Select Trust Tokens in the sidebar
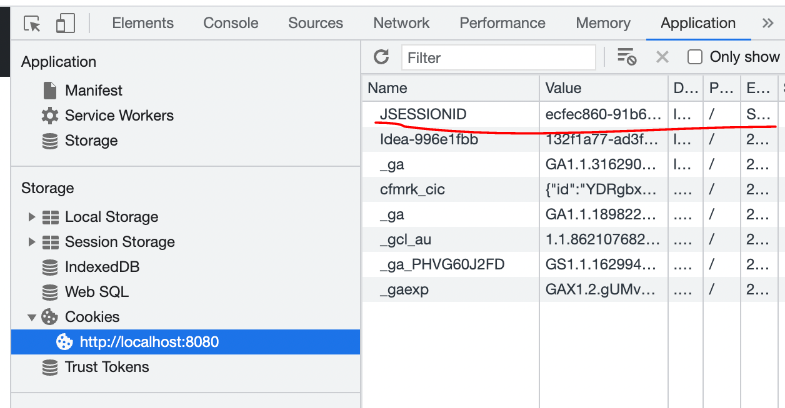 click(x=107, y=367)
